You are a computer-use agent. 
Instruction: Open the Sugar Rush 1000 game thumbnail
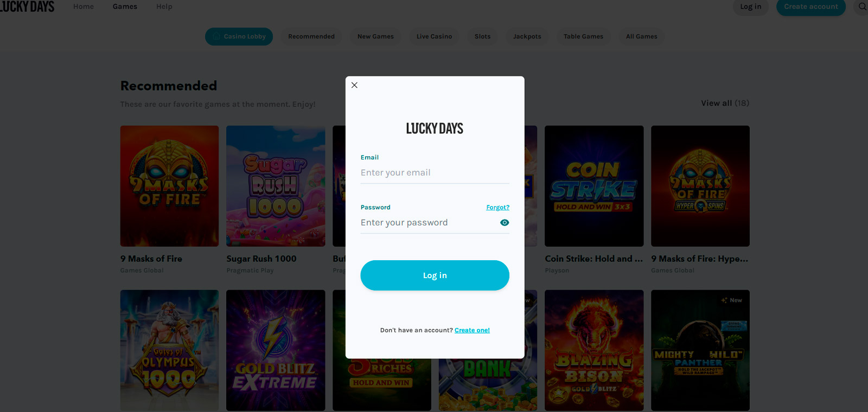tap(276, 186)
